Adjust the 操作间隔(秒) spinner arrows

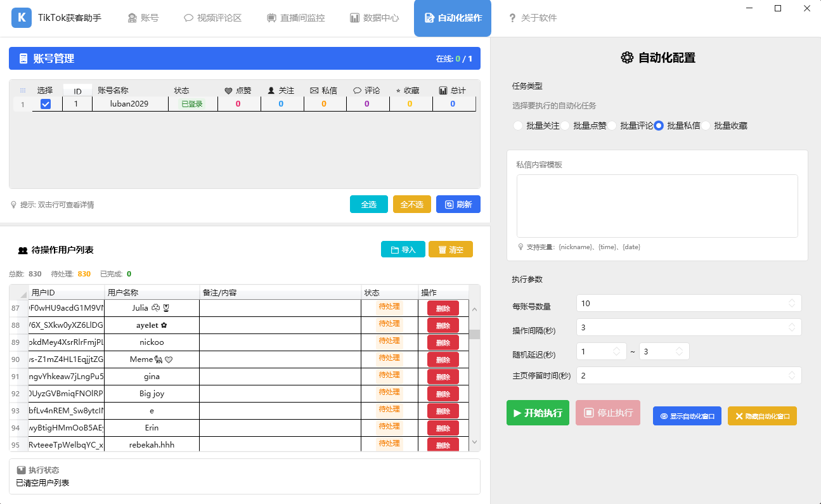click(791, 327)
